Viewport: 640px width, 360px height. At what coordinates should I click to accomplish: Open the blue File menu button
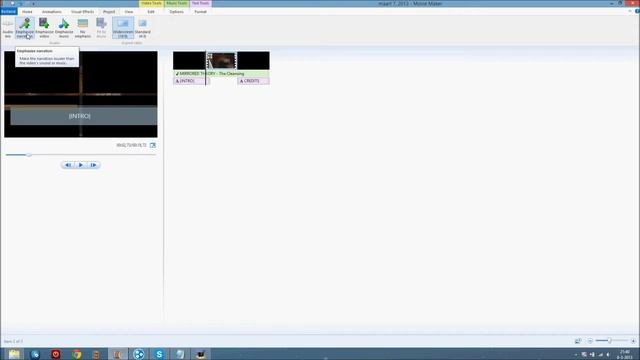tap(9, 12)
